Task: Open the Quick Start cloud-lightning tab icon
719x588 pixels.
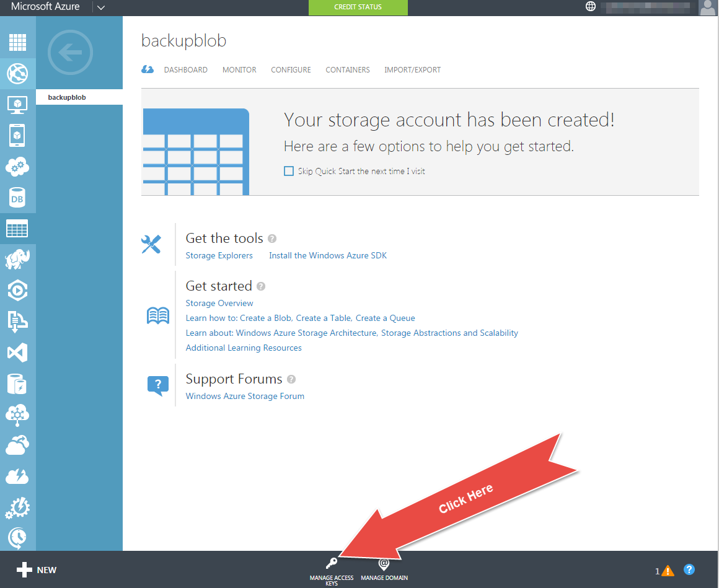Action: pos(147,69)
